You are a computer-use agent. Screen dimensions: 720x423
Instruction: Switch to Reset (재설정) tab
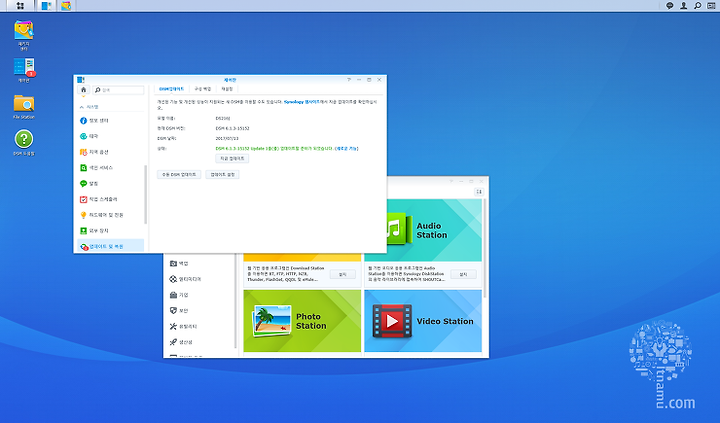pyautogui.click(x=227, y=89)
